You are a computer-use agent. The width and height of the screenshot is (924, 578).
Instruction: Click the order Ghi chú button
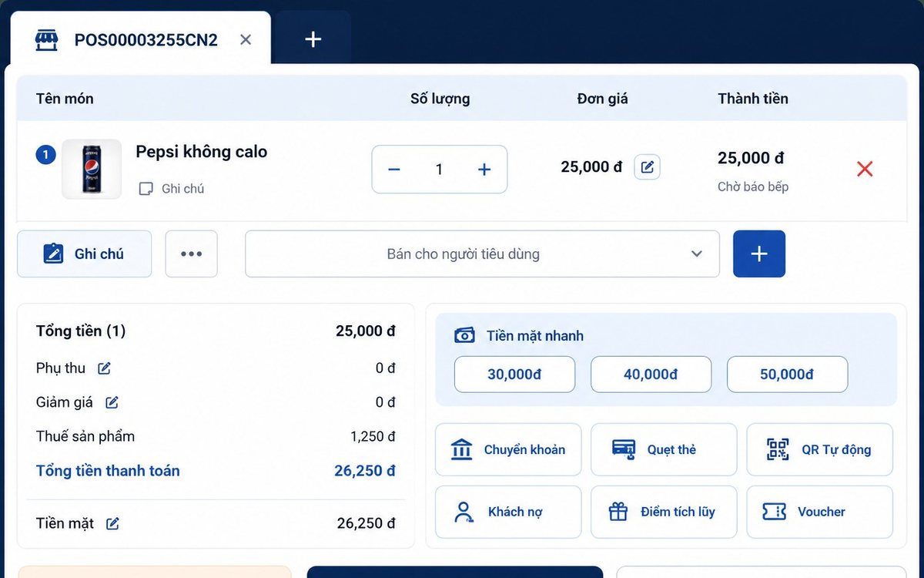tap(84, 254)
